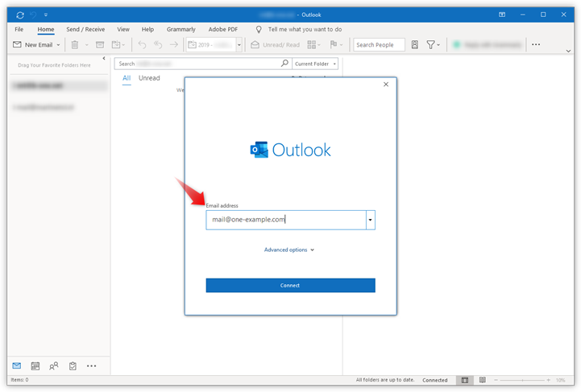Open the email address dropdown arrow
Screen dimensions: 581x392
pyautogui.click(x=370, y=220)
